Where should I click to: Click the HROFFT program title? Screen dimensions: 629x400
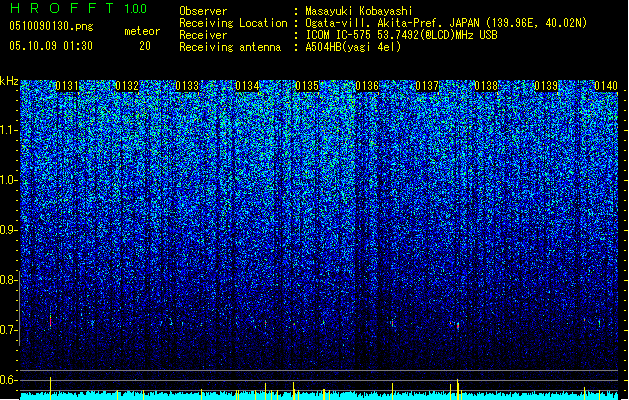62,8
